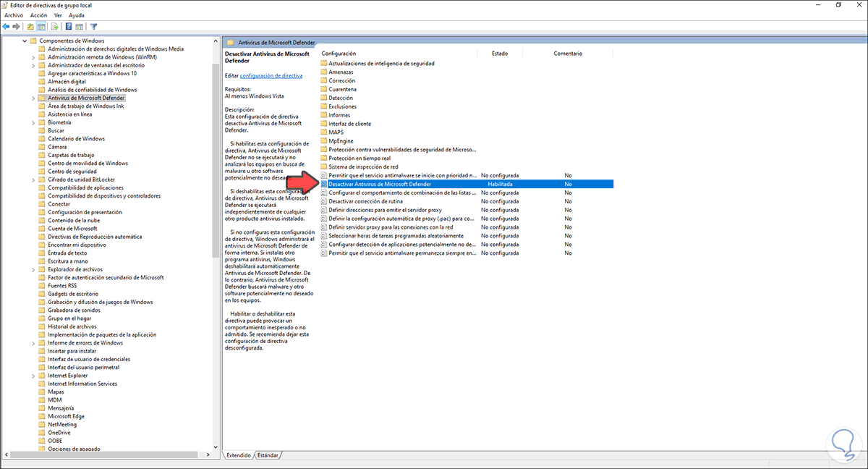Screen dimensions: 868x469
Task: Expand Antivirus de Microsoft Defender tree node
Action: click(33, 98)
